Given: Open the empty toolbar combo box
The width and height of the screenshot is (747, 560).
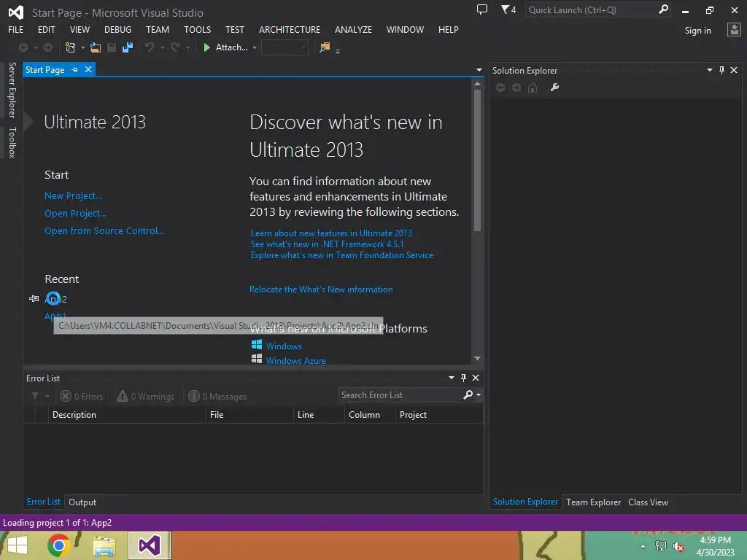Looking at the screenshot, I should [285, 47].
